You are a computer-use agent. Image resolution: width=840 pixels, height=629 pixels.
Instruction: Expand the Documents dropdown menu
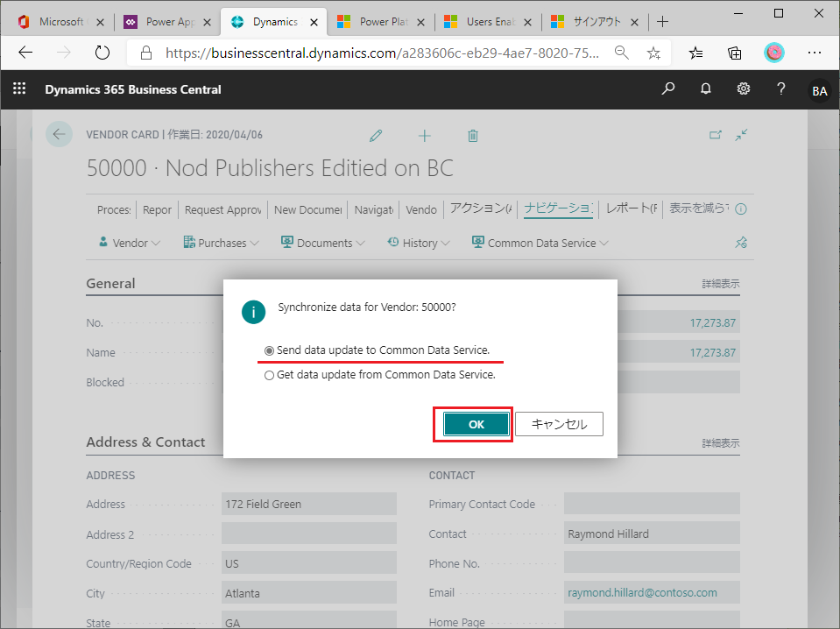tap(323, 243)
